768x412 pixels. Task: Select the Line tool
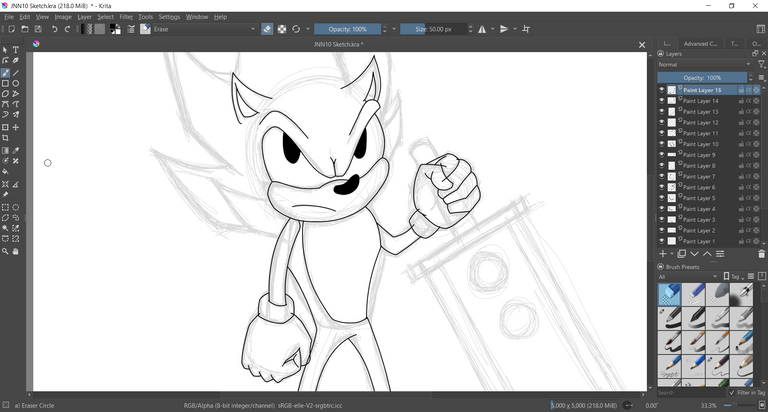pos(16,73)
